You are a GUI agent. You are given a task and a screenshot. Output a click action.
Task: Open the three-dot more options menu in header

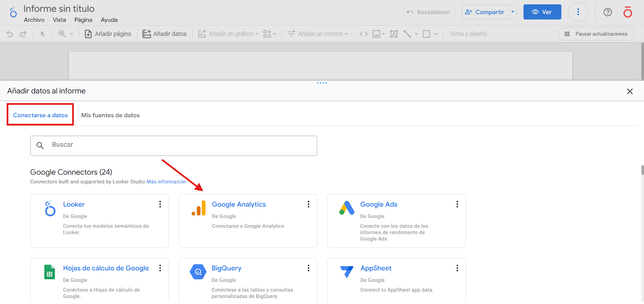click(x=578, y=12)
